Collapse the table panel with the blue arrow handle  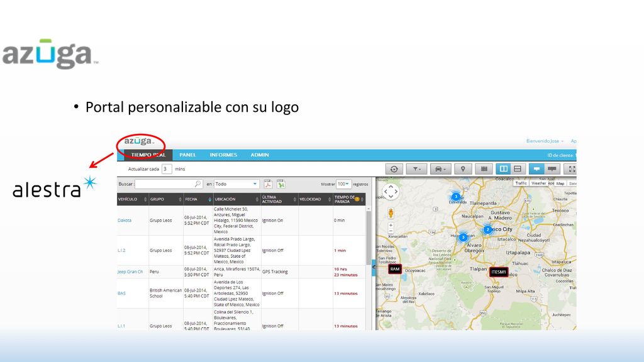[x=374, y=267]
